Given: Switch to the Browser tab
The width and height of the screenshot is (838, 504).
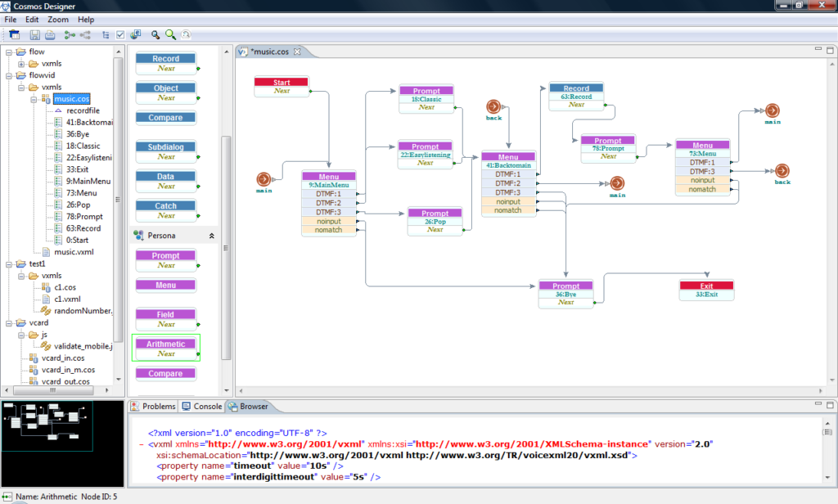Looking at the screenshot, I should point(249,406).
